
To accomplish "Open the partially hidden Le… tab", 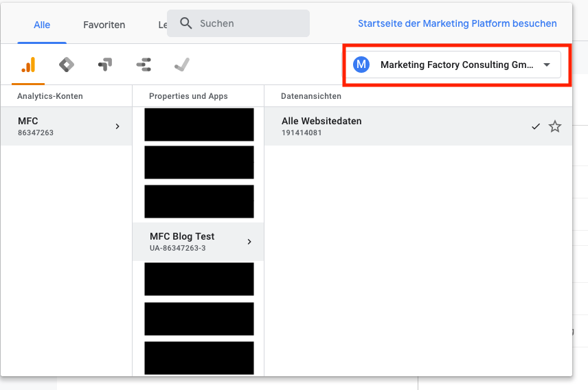I will pos(162,25).
